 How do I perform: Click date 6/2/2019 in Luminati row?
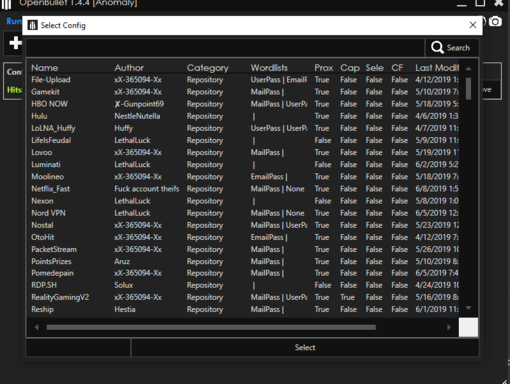point(437,165)
